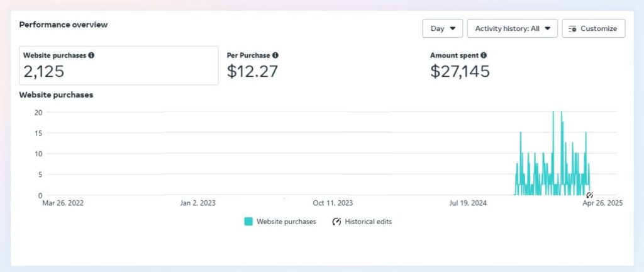Click the Day dropdown arrow
Viewport: 644px width, 272px height.
point(453,28)
